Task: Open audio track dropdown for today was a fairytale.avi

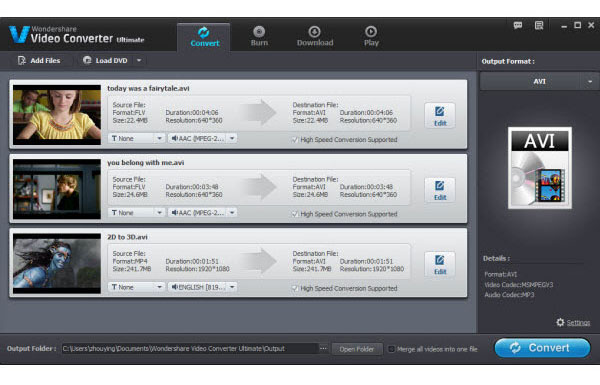Action: point(202,139)
